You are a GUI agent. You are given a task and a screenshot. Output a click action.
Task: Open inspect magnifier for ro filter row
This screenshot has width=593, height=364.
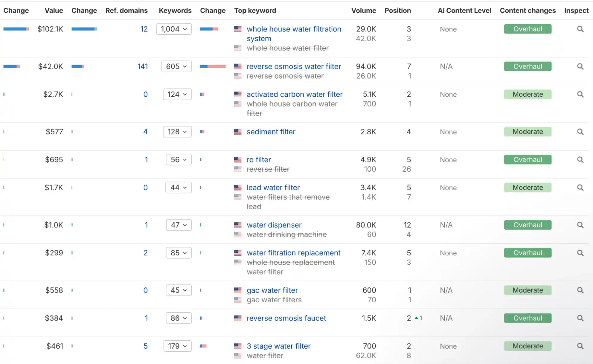(x=580, y=160)
